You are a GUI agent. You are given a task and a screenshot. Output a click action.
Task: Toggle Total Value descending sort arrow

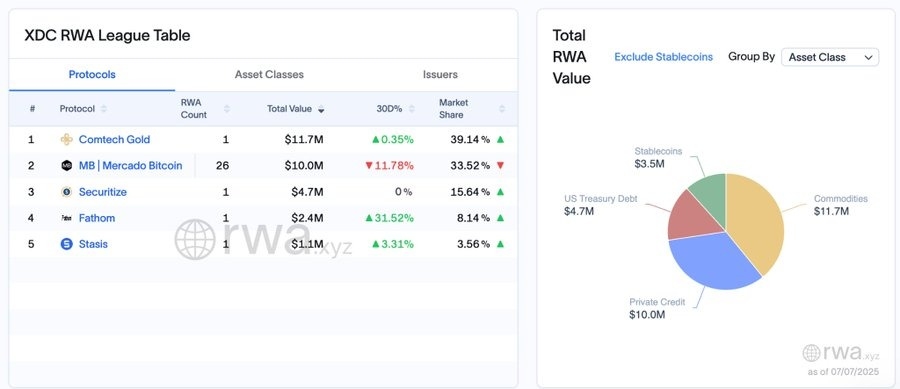click(x=321, y=109)
